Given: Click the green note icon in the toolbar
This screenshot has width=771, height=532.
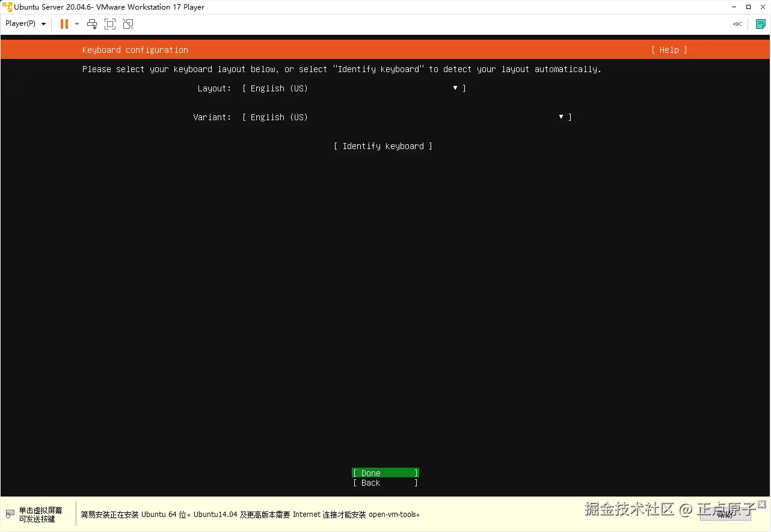Looking at the screenshot, I should pos(760,24).
